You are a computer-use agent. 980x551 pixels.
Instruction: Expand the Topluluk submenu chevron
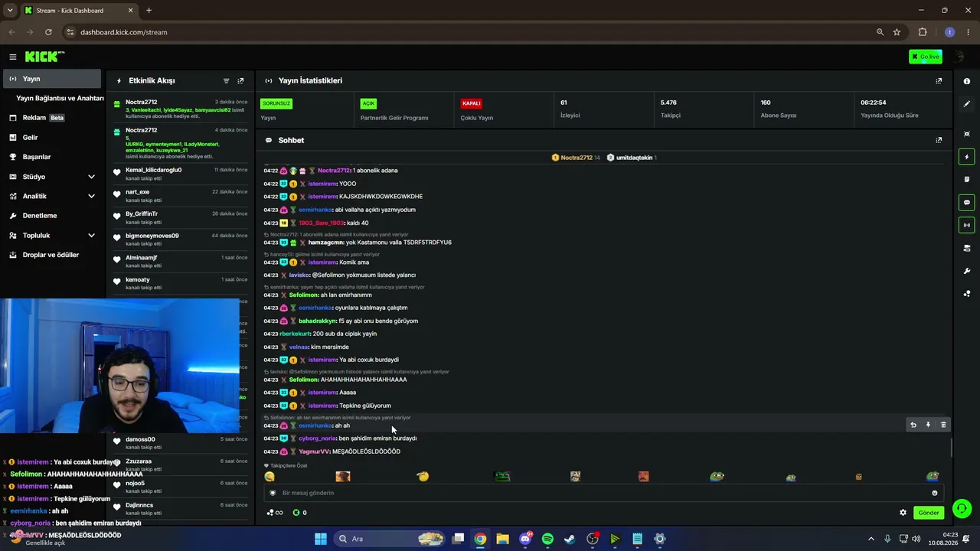91,236
